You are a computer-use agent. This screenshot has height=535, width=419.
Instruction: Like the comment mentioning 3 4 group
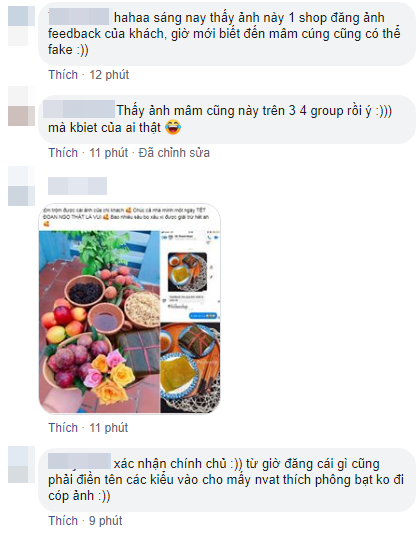(63, 153)
